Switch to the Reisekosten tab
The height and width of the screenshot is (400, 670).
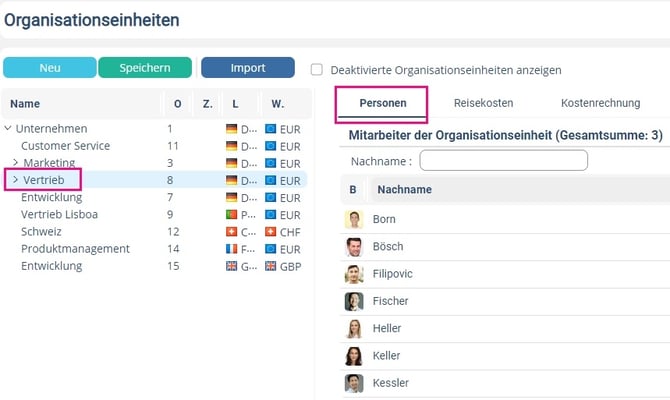click(483, 103)
